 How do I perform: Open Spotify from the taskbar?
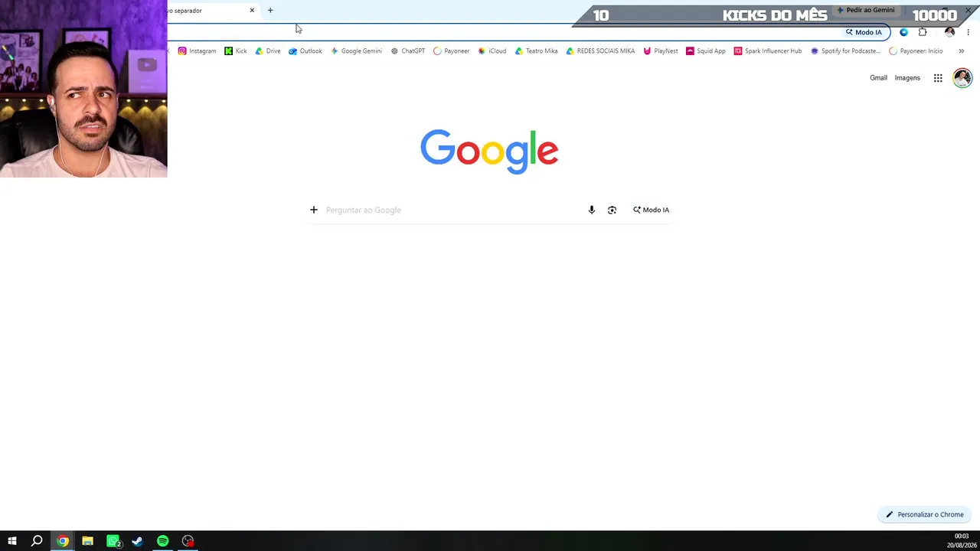click(163, 541)
